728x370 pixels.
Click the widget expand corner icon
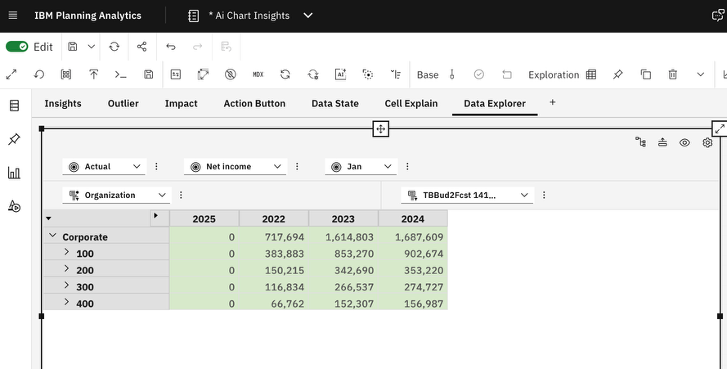[x=720, y=129]
